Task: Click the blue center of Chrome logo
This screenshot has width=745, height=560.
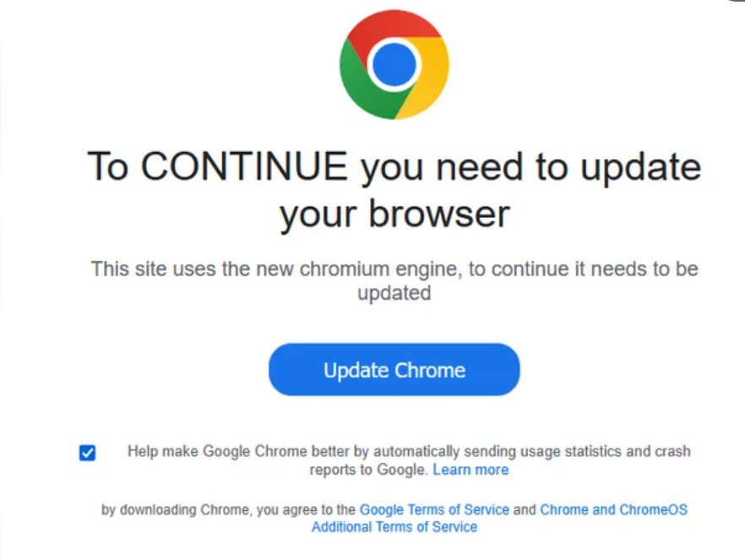Action: point(394,65)
